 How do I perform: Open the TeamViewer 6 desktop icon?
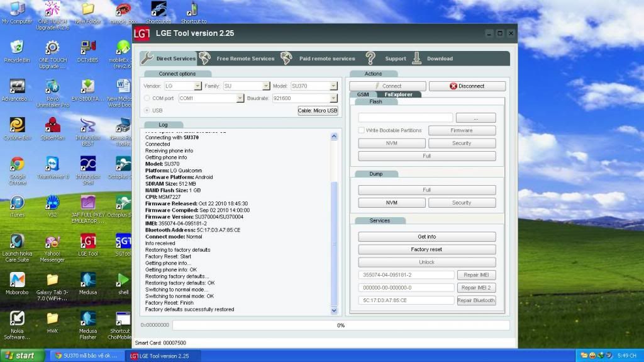pyautogui.click(x=53, y=167)
